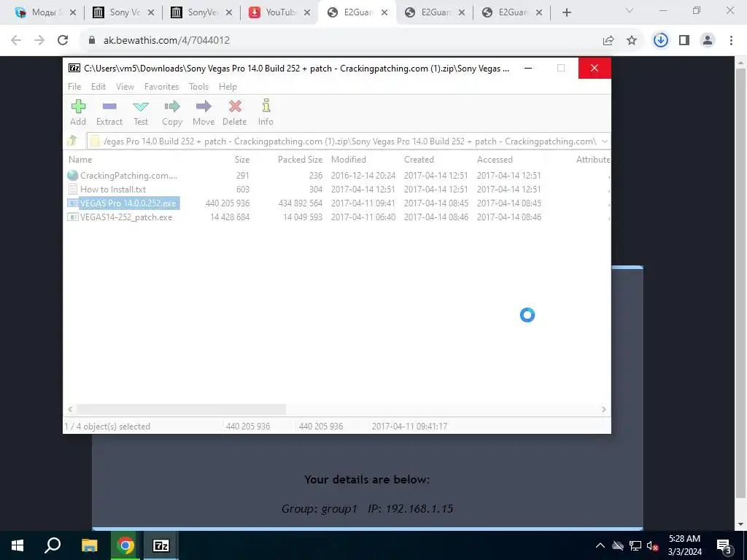
Task: Sort files by the Size column
Action: point(241,160)
